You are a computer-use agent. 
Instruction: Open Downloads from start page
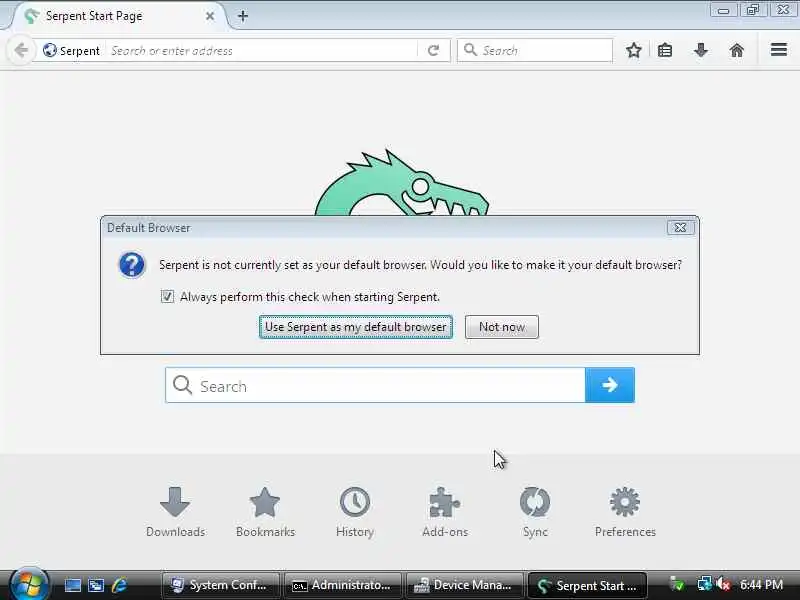[175, 512]
